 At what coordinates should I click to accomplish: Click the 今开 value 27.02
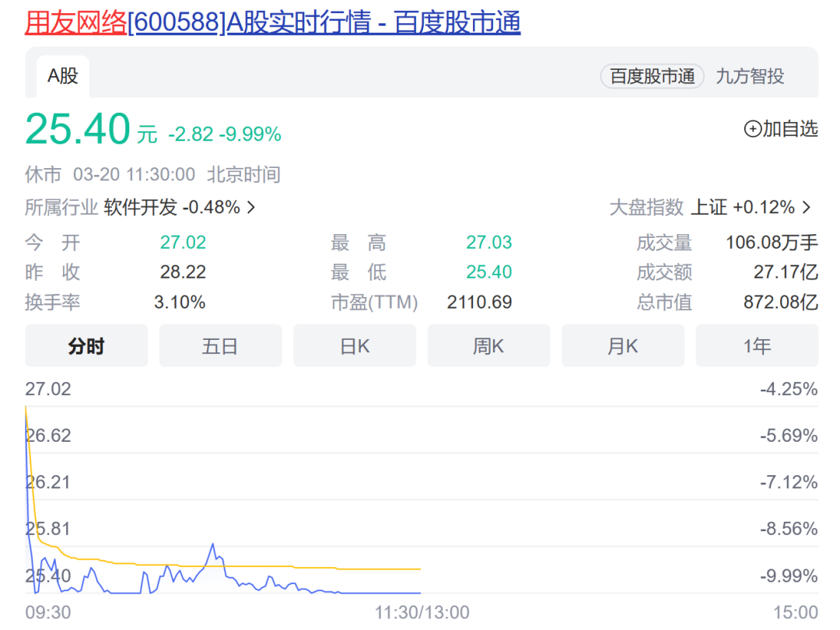click(x=183, y=242)
